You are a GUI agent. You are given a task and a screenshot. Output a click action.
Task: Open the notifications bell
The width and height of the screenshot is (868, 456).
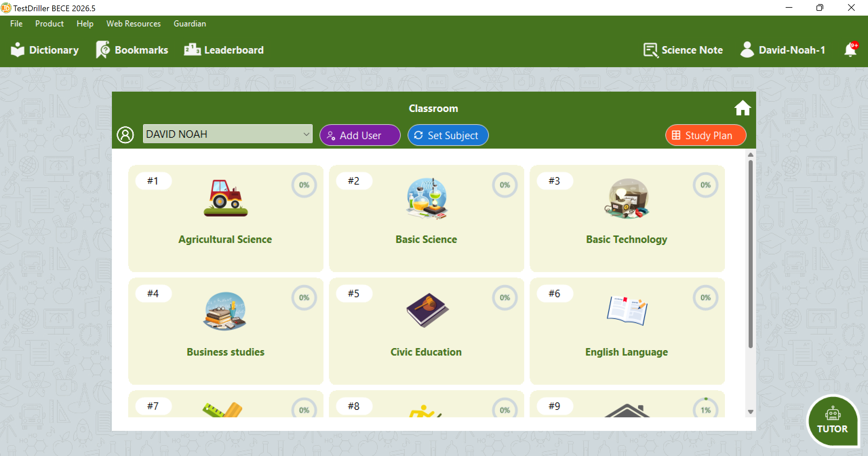[850, 50]
